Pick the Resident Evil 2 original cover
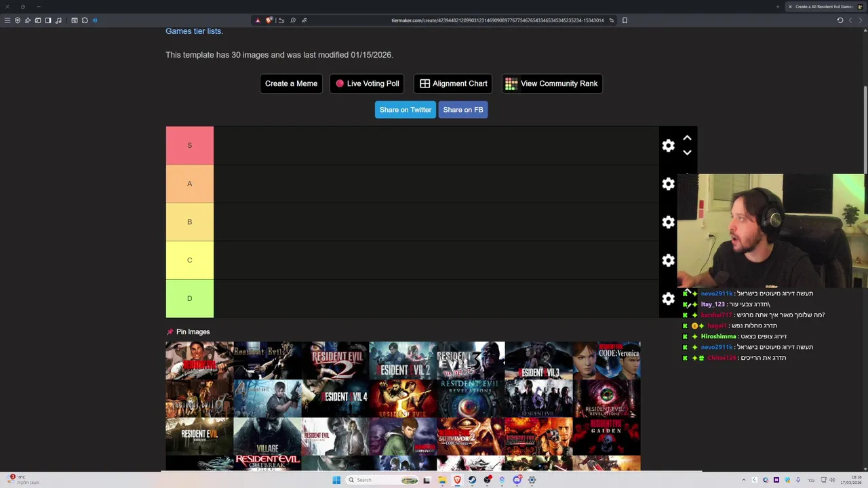This screenshot has width=868, height=488. (335, 361)
